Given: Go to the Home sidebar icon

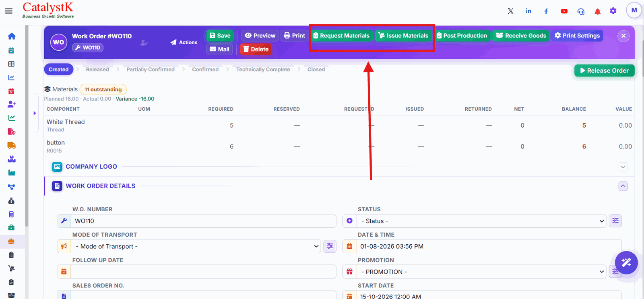Looking at the screenshot, I should (12, 36).
